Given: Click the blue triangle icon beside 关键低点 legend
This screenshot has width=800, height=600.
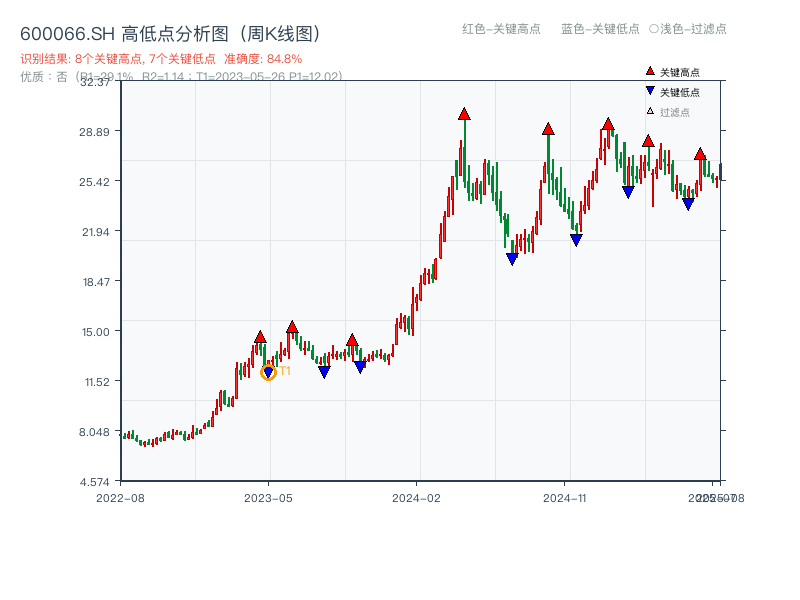Looking at the screenshot, I should [x=650, y=91].
